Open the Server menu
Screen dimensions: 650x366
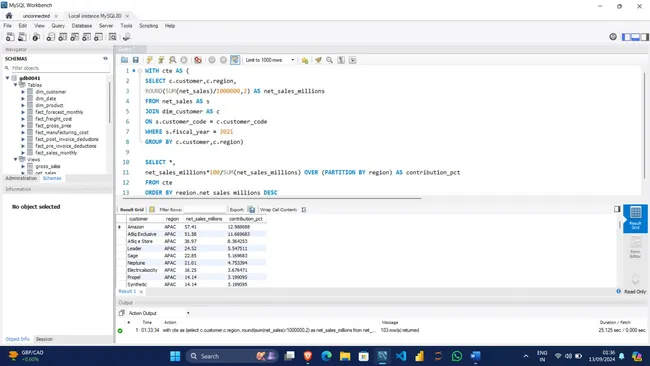tap(106, 26)
